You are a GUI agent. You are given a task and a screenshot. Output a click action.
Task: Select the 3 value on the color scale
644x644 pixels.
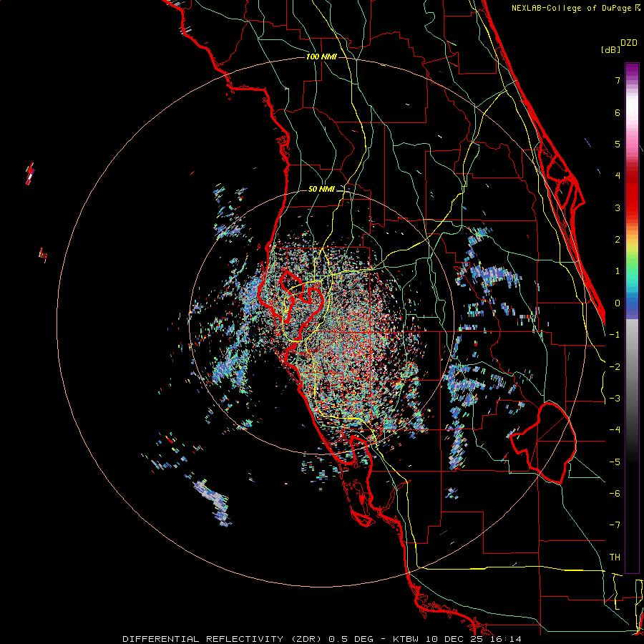[618, 208]
